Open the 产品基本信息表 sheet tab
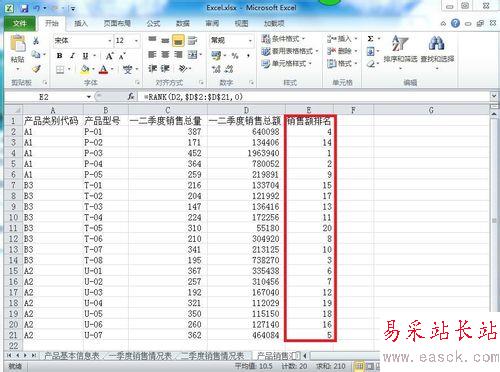The height and width of the screenshot is (372, 500). coord(72,356)
